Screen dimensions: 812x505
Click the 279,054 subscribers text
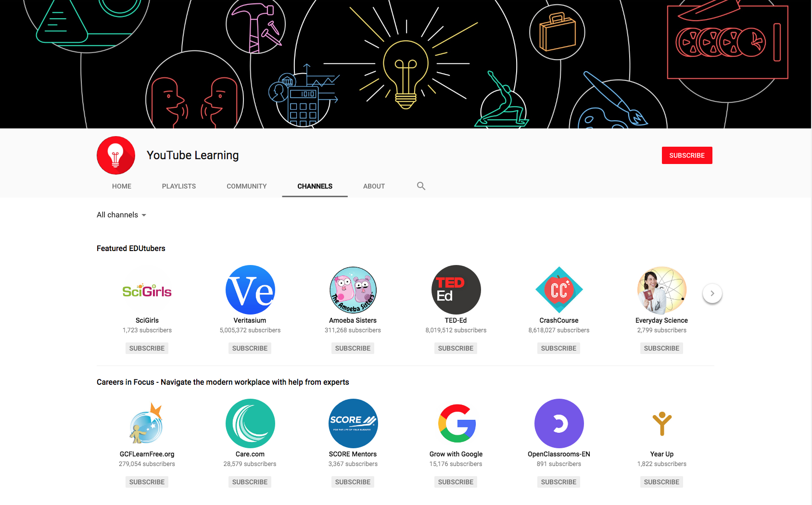pos(147,464)
